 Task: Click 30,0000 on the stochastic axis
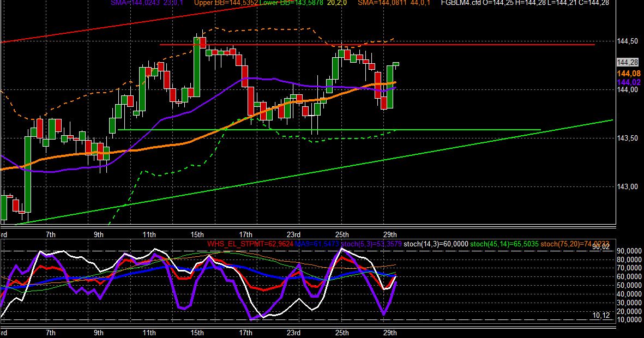point(629,303)
